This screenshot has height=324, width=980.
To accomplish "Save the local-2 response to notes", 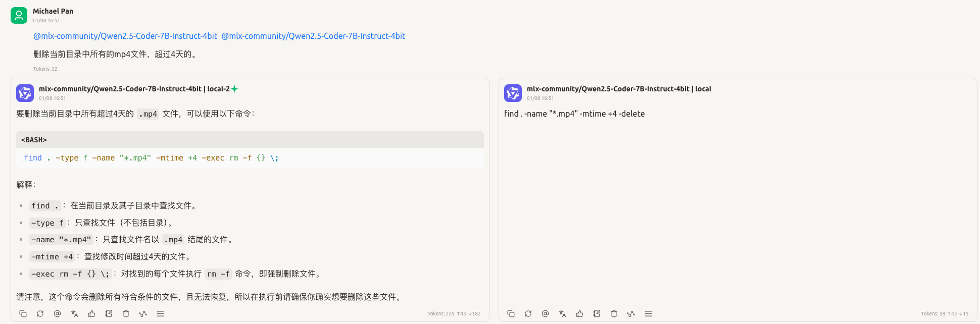I will pyautogui.click(x=109, y=313).
